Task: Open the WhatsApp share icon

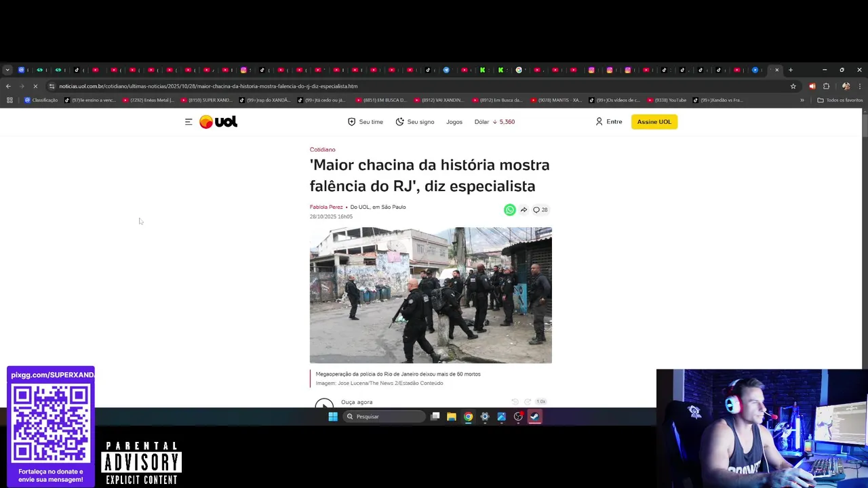Action: [x=510, y=210]
